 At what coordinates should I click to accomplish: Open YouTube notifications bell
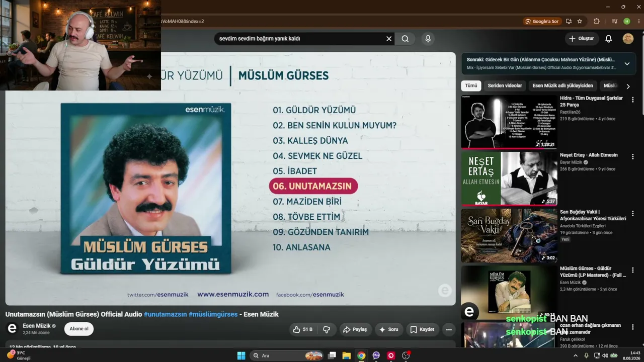[608, 39]
